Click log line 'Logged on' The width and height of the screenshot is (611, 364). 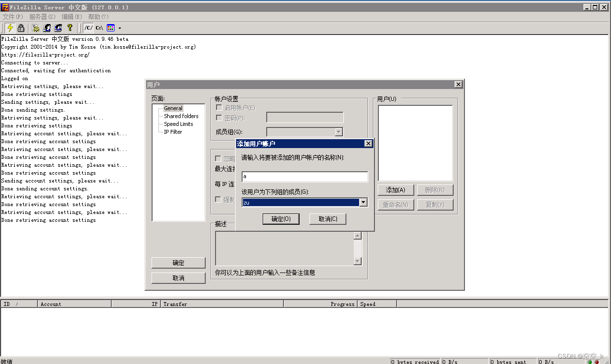15,78
